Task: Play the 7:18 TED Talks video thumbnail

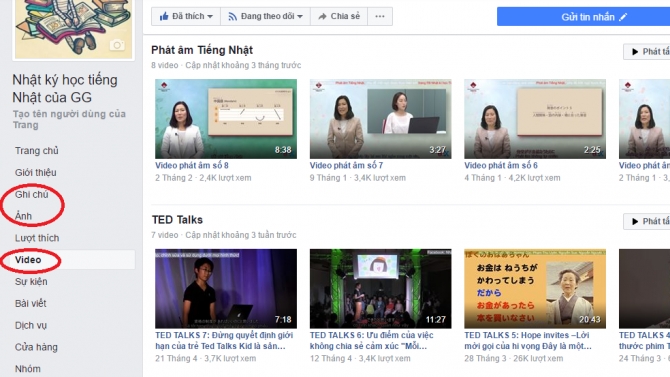Action: coord(226,289)
